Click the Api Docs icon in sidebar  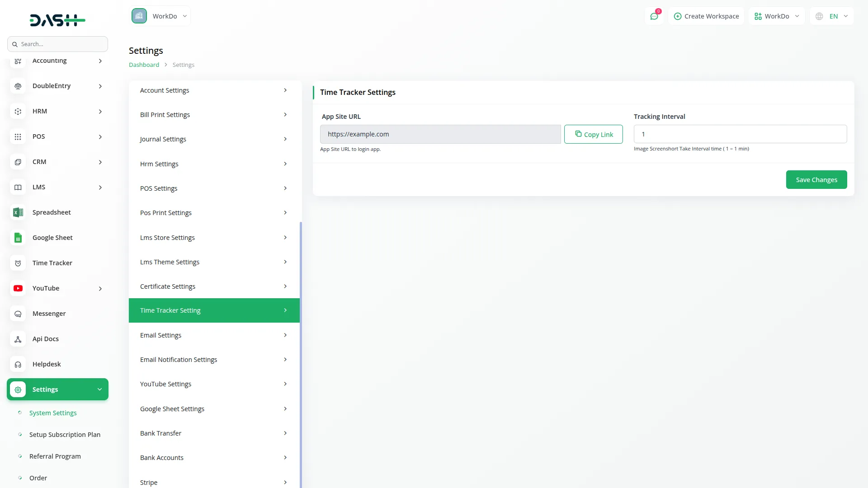point(18,339)
